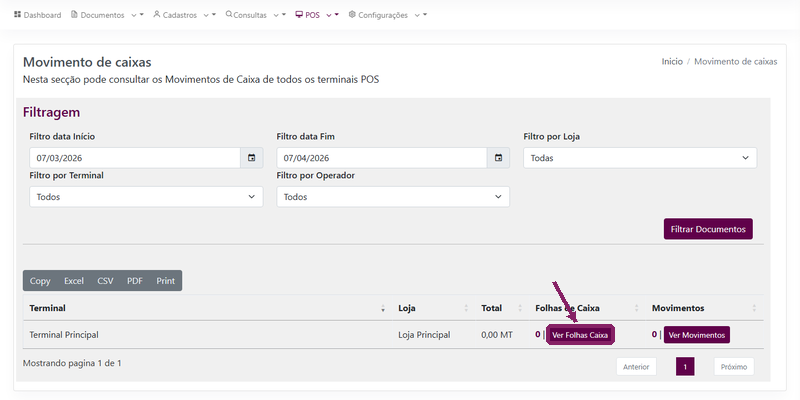Click the Documentos file icon

coord(74,15)
